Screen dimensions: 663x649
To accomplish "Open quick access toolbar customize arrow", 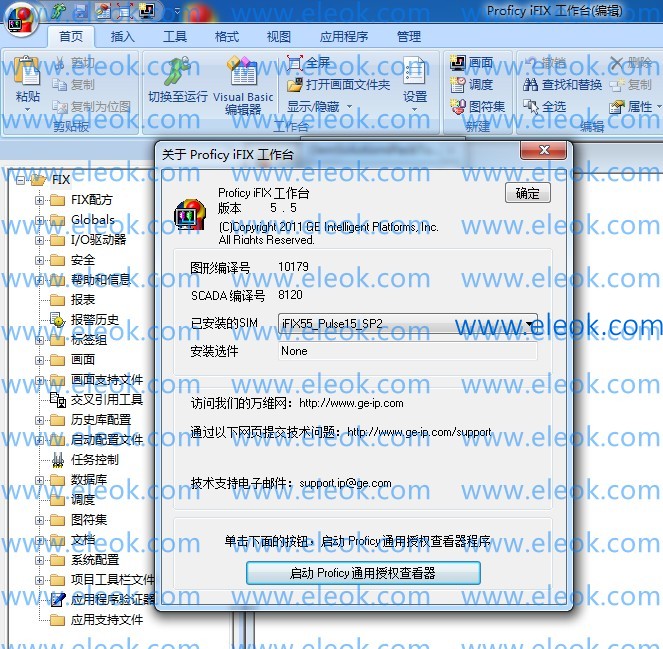I will point(178,11).
